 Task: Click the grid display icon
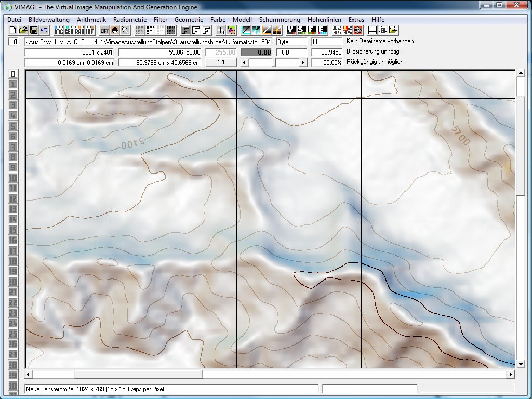tap(373, 30)
